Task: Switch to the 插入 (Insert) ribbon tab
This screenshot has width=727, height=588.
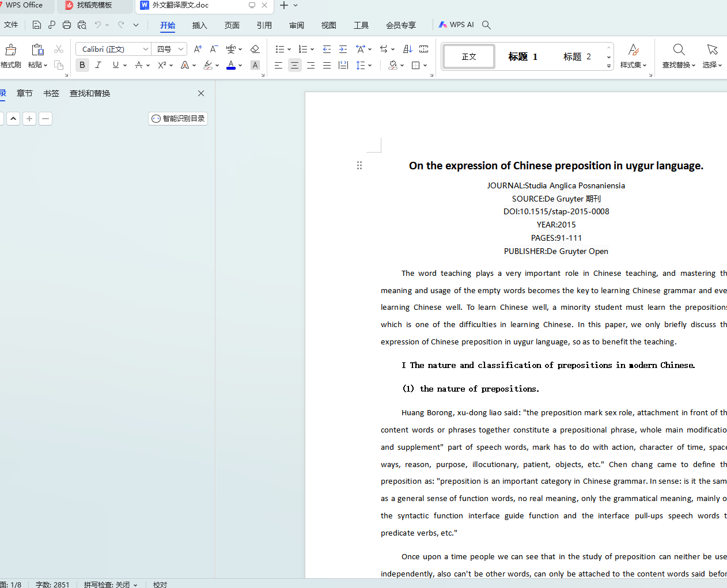Action: tap(200, 25)
